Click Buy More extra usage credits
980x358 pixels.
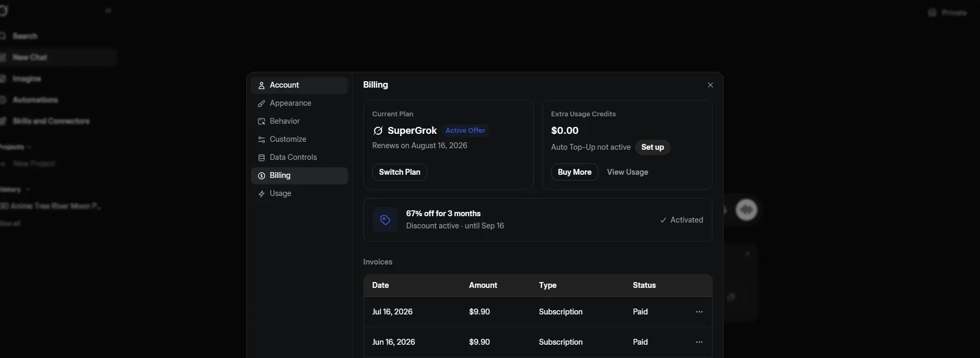click(575, 172)
